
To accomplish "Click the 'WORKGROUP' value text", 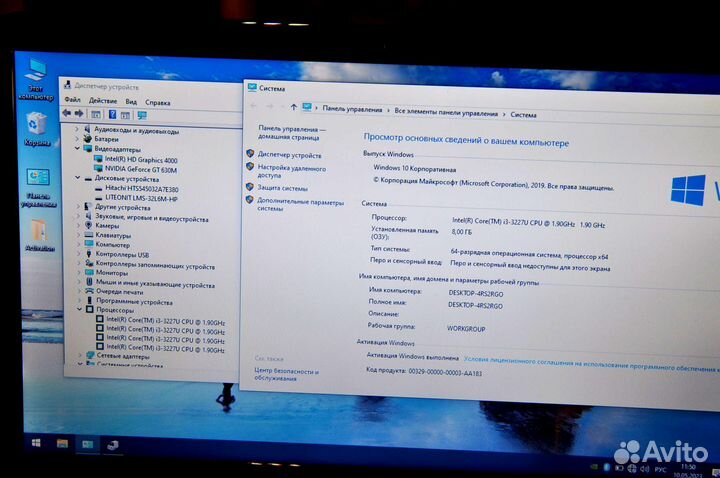I will [x=466, y=329].
